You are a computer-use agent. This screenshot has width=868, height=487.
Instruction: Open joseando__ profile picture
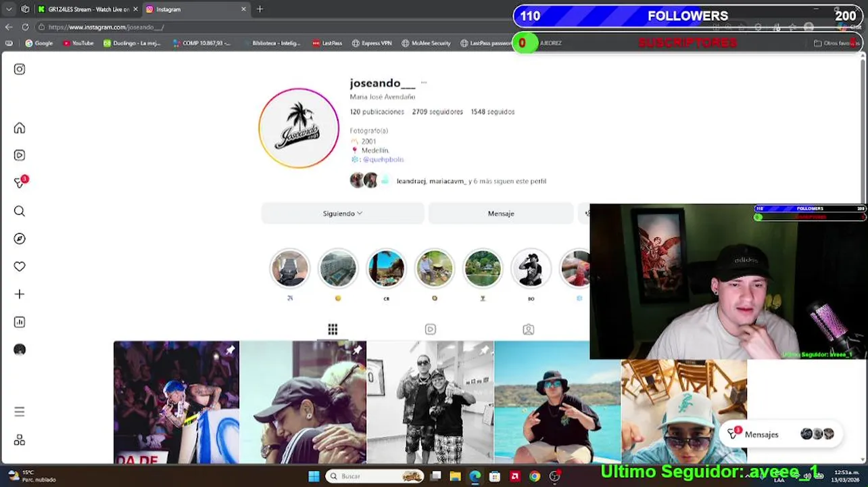tap(299, 128)
